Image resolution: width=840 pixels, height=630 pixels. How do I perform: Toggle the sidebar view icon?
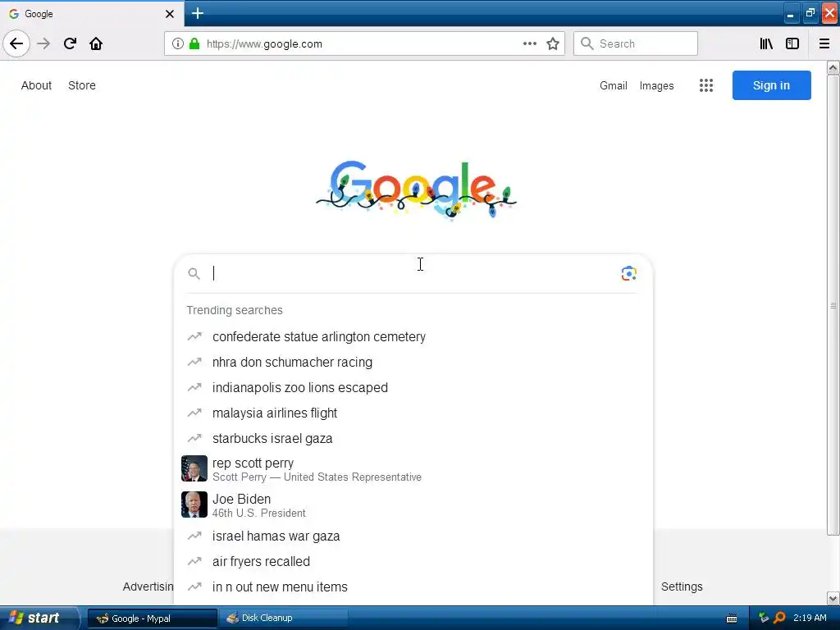pos(792,44)
